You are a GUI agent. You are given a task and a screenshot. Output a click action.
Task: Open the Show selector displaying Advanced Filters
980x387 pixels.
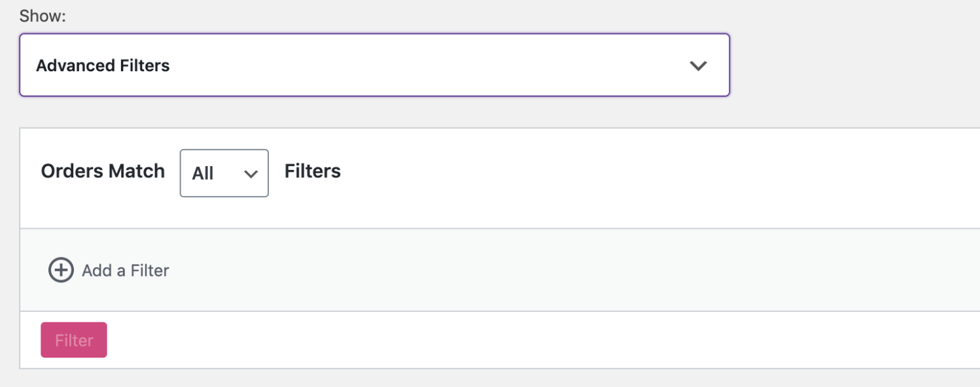[x=373, y=65]
